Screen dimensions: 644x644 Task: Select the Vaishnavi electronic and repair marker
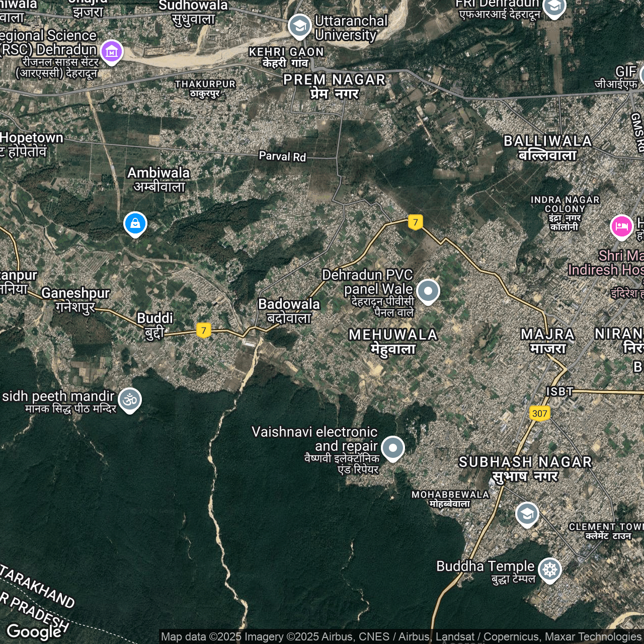pos(393,447)
